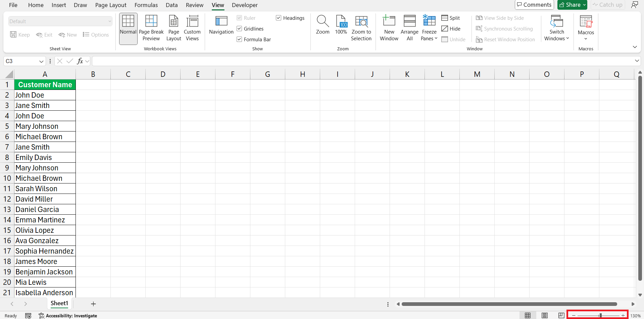Click the Cancel entry X icon
The width and height of the screenshot is (644, 319).
pos(60,61)
